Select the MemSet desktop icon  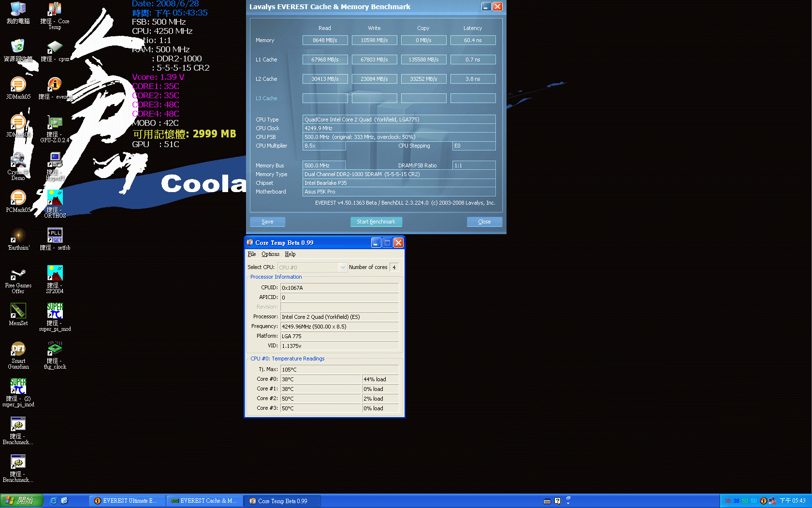(x=18, y=314)
